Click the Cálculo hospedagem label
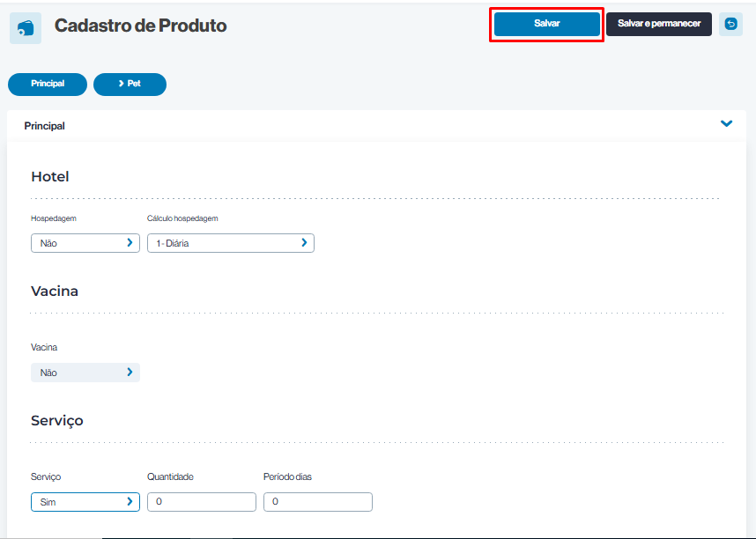This screenshot has width=756, height=539. point(182,218)
